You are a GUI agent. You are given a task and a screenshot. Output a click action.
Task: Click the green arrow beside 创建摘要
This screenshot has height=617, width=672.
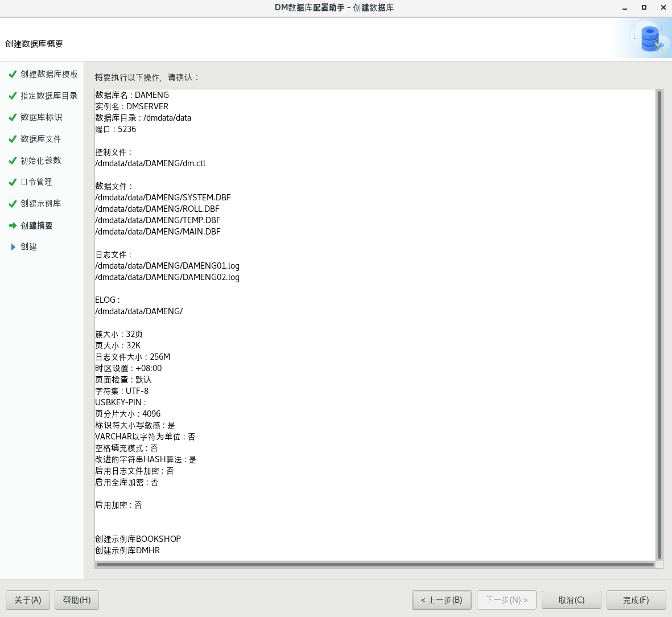pyautogui.click(x=13, y=226)
